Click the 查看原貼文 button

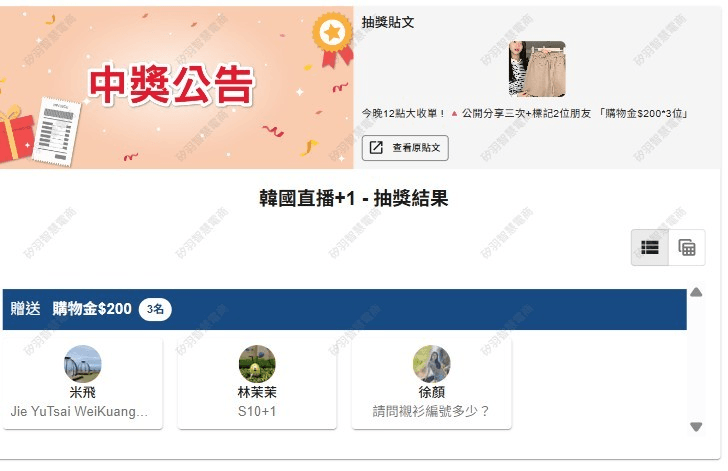405,148
